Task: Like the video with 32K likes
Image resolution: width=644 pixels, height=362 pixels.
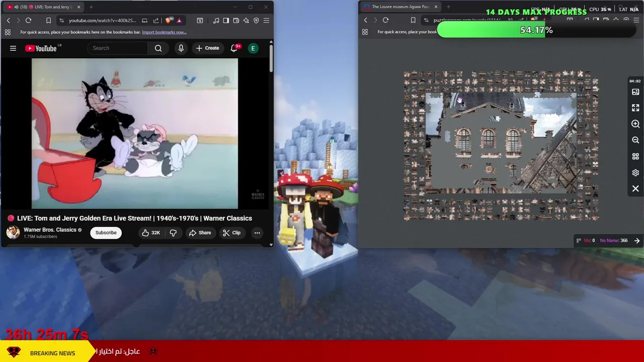Action: point(151,233)
